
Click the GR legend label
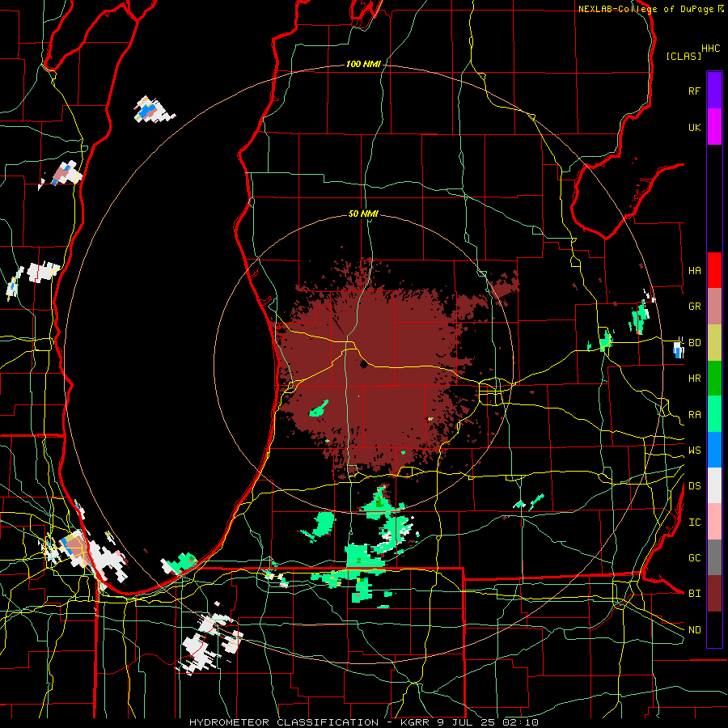(694, 307)
